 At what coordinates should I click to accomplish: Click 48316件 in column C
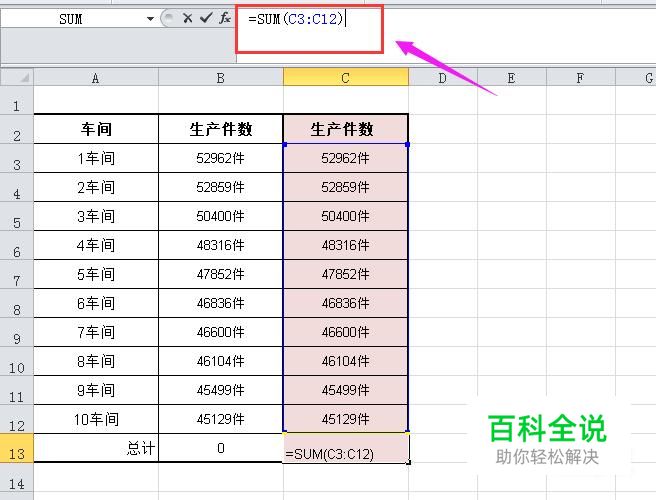[346, 245]
